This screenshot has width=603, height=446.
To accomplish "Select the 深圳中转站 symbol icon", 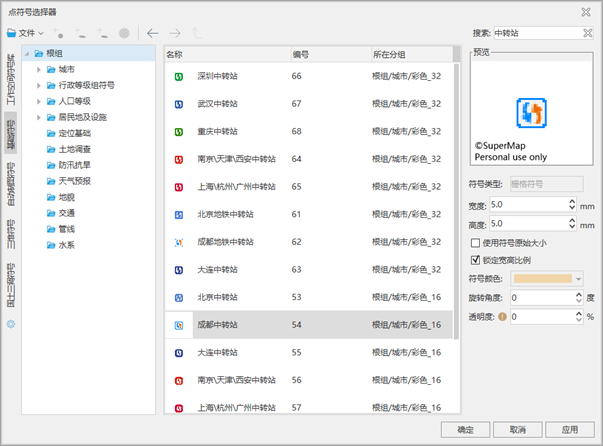I will coord(178,76).
